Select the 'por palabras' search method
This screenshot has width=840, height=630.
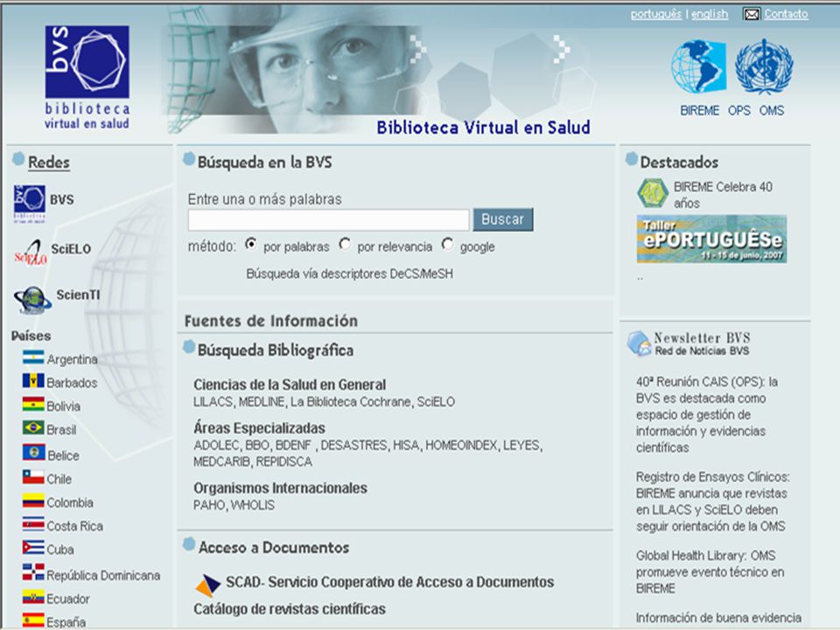251,244
